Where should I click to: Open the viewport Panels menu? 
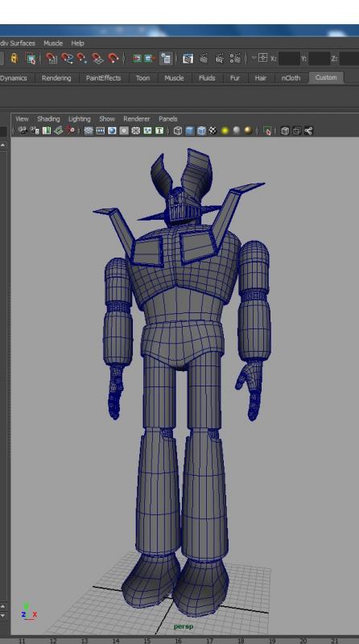pyautogui.click(x=168, y=118)
